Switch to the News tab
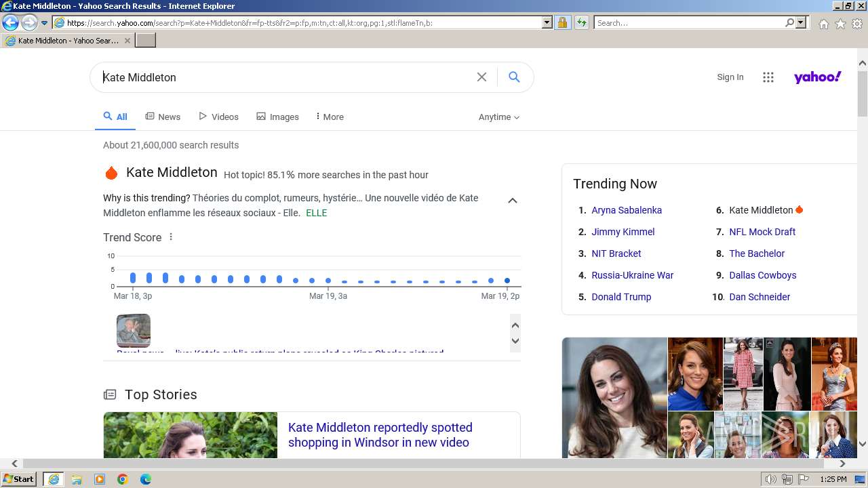This screenshot has width=868, height=488. [x=163, y=117]
